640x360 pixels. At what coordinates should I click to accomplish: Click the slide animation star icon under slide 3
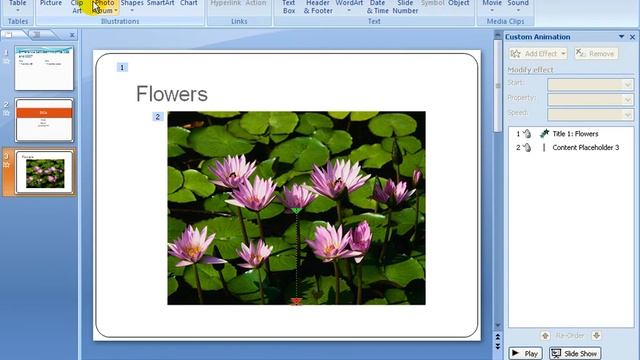[6, 164]
